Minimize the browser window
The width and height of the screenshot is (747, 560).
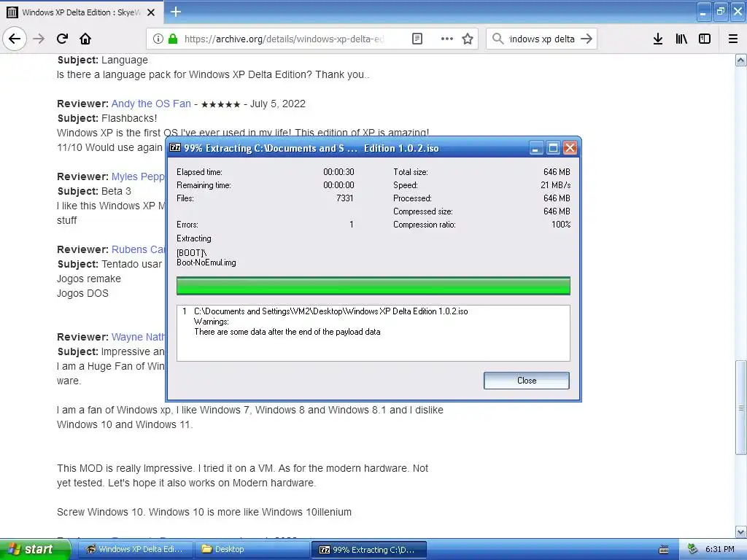point(703,12)
